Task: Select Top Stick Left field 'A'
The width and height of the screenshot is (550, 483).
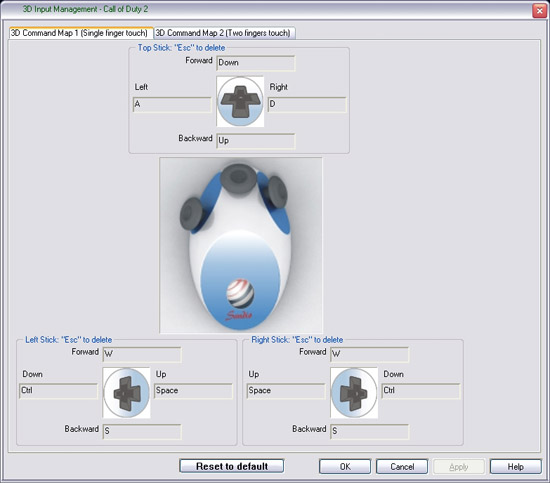Action: [x=172, y=105]
